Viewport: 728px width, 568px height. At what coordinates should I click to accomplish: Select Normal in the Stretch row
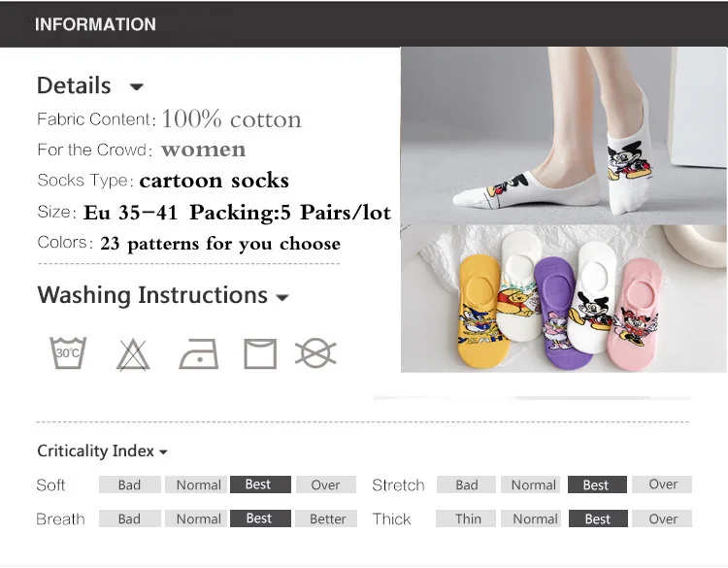click(532, 484)
